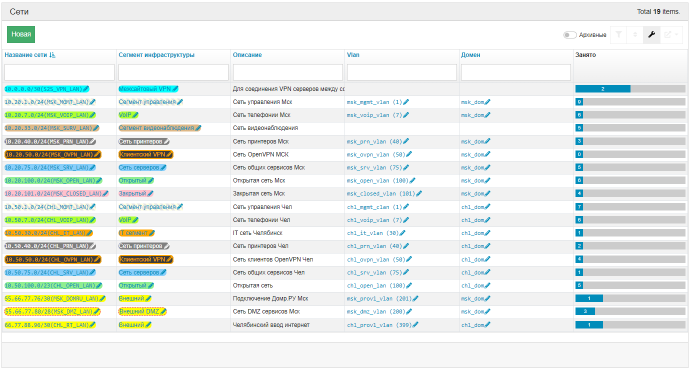Click usage bar for 10.0.0.0/30 S2S_VPN_LAN

(630, 89)
